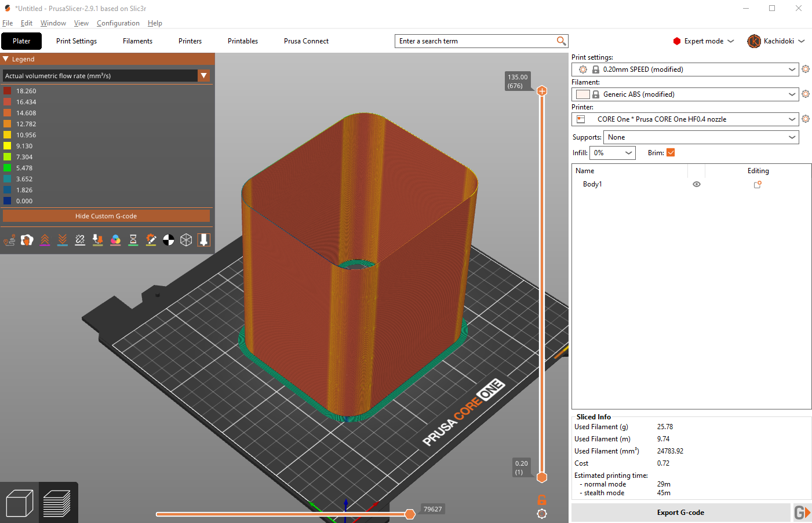Uncheck the Brim checkbox
812x523 pixels.
[671, 153]
